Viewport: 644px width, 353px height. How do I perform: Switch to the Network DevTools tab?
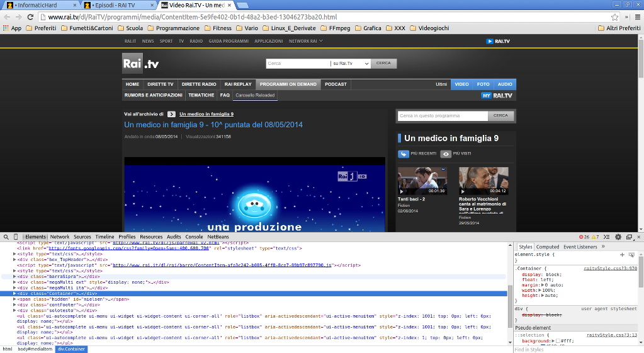60,236
